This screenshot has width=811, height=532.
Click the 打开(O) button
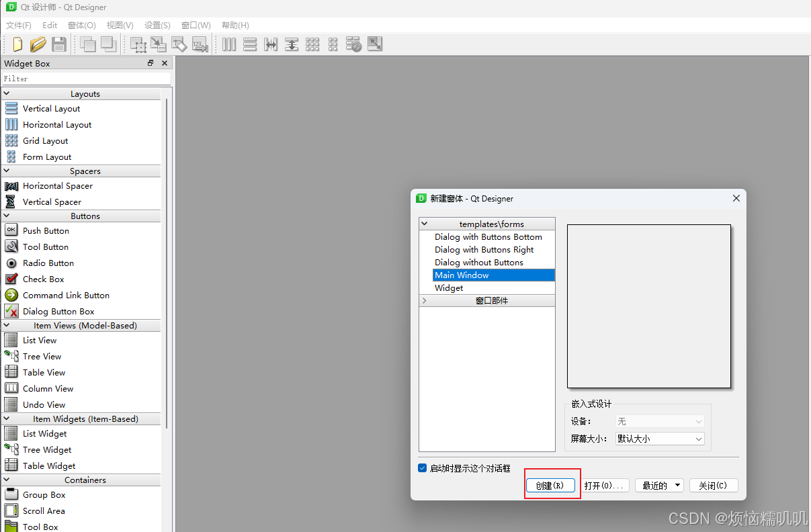pyautogui.click(x=604, y=485)
